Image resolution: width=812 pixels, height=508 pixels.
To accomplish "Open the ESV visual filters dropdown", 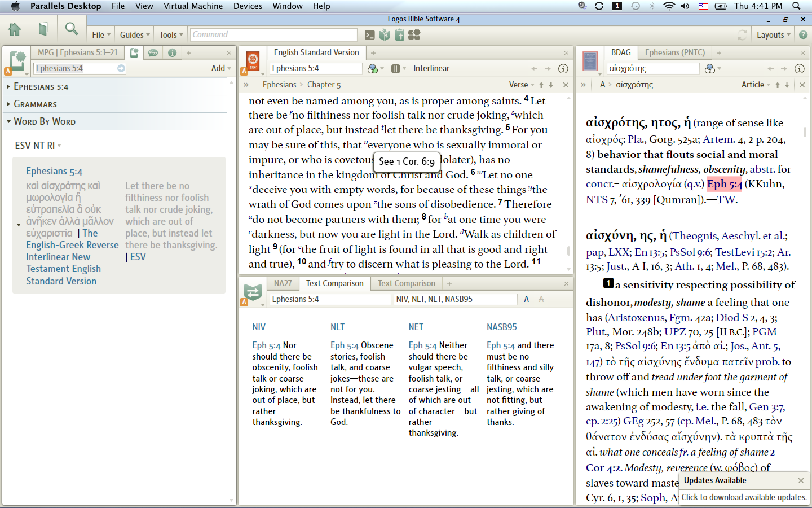I will pos(375,68).
